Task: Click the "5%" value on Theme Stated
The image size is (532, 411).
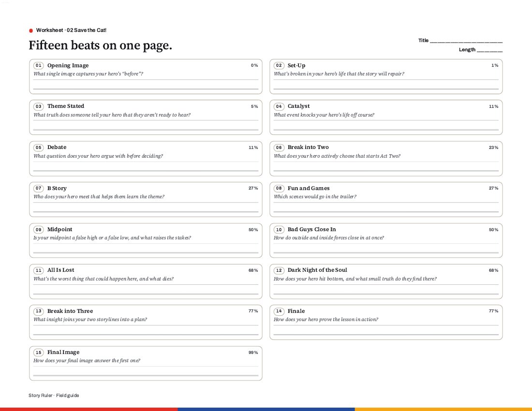Action: tap(254, 106)
